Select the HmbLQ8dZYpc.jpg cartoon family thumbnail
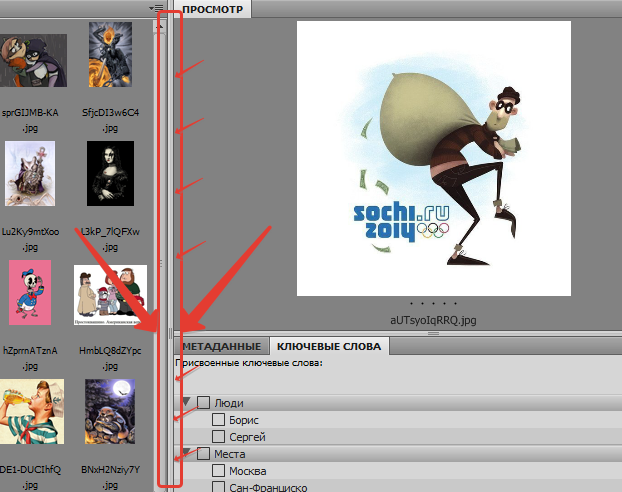The image size is (622, 492). point(110,296)
